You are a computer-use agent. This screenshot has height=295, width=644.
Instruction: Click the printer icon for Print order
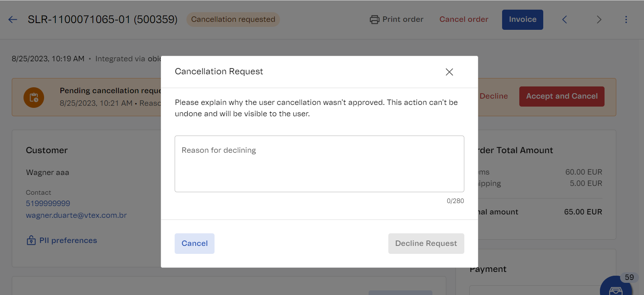pos(374,20)
